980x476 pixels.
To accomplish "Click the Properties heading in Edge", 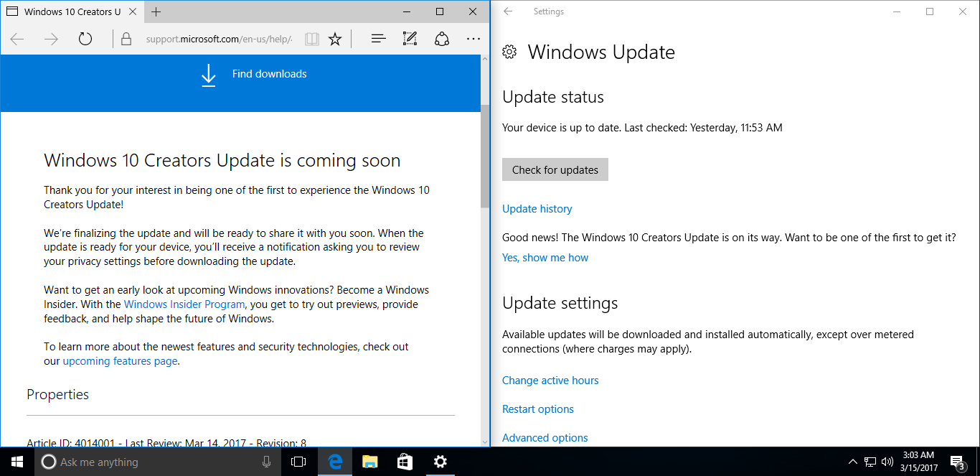I will point(58,395).
